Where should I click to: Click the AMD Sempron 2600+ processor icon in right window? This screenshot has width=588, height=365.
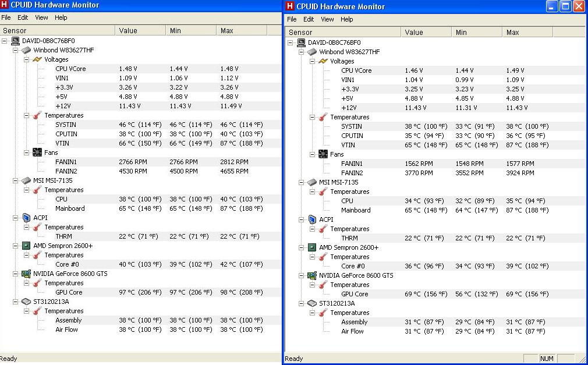click(311, 247)
